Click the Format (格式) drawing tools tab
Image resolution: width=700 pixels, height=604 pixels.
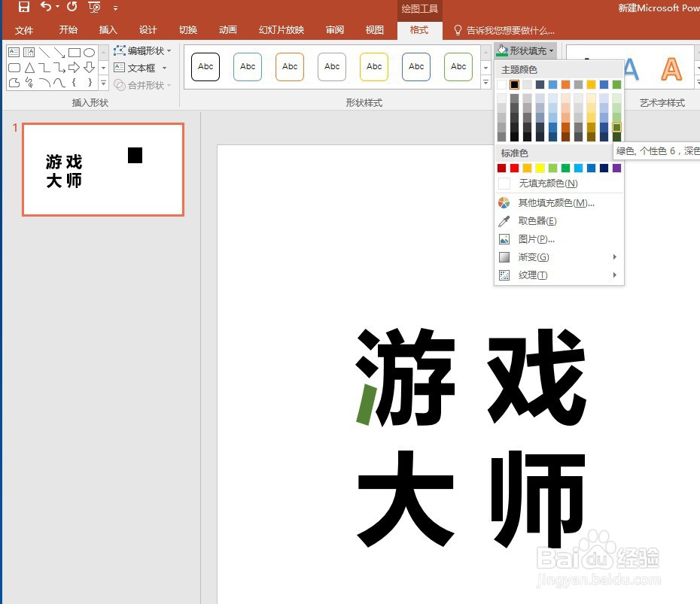pyautogui.click(x=419, y=30)
